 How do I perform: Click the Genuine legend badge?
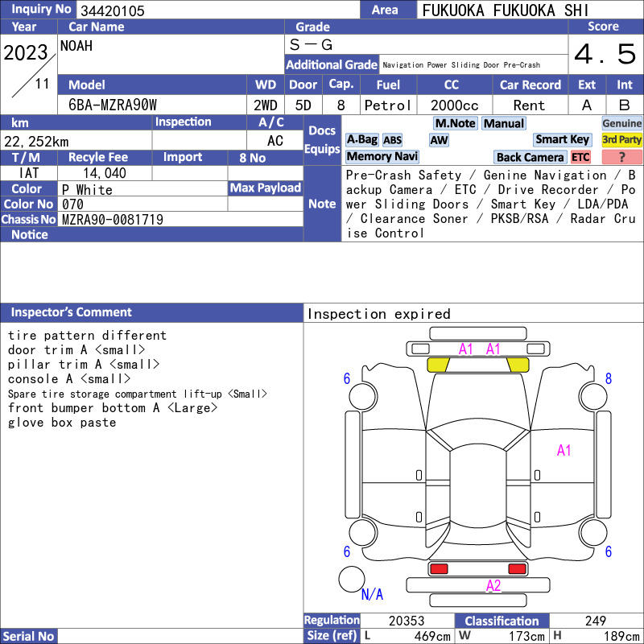pos(621,123)
